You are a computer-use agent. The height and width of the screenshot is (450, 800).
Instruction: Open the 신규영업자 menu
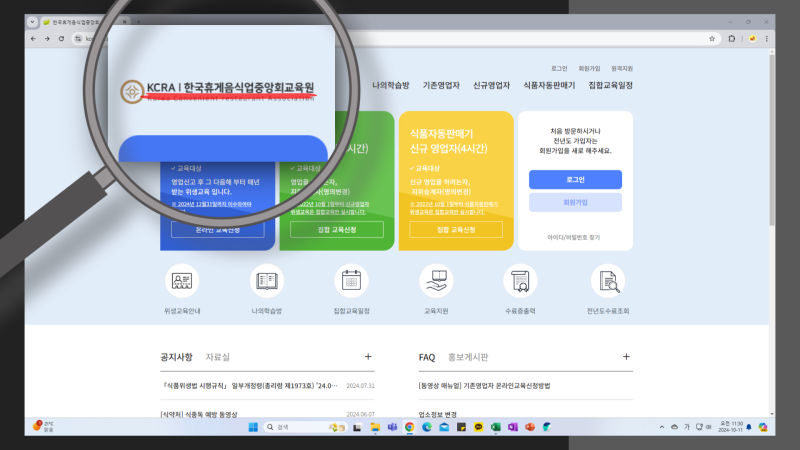491,85
